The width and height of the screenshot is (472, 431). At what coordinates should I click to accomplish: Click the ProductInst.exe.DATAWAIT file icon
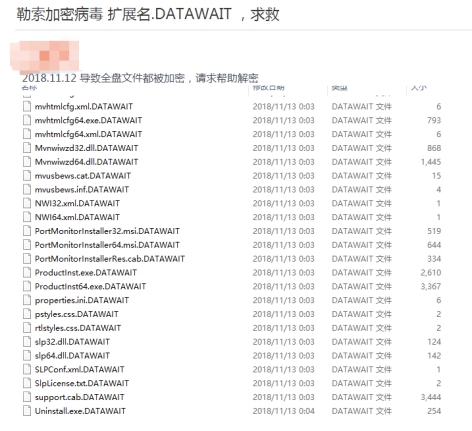coord(27,272)
